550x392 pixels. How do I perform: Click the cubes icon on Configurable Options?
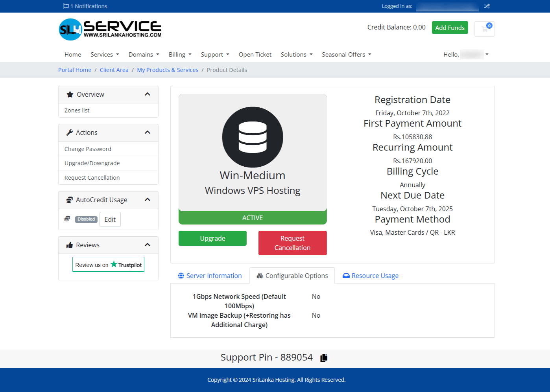point(260,276)
